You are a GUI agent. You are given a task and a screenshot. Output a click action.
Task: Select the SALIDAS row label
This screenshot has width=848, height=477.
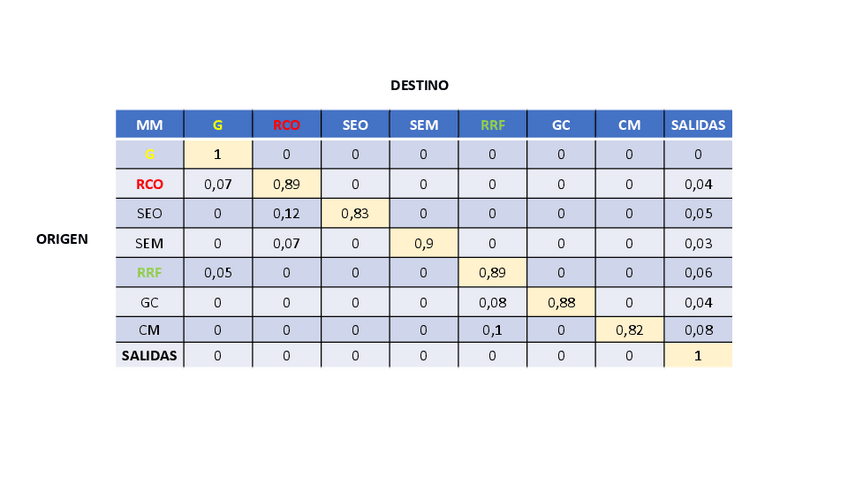pos(149,355)
